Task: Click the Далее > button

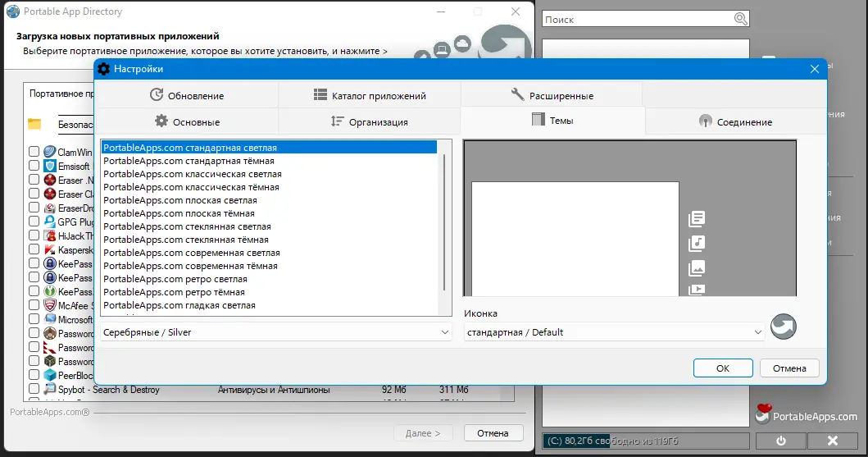Action: click(423, 433)
